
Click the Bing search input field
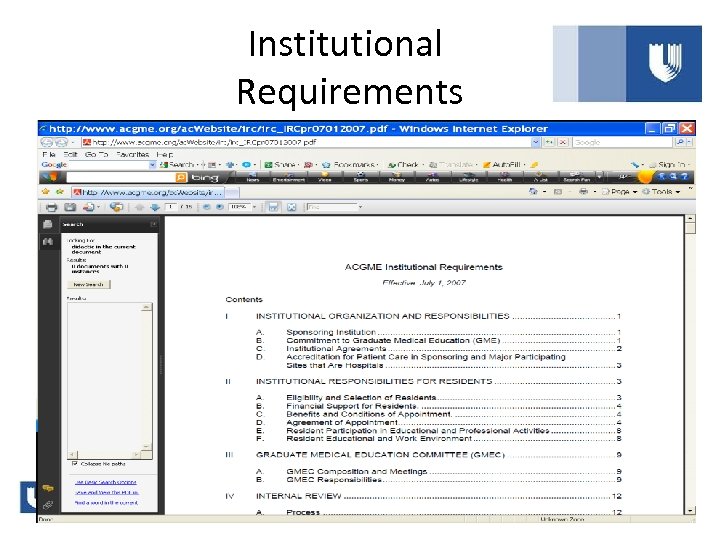121,177
